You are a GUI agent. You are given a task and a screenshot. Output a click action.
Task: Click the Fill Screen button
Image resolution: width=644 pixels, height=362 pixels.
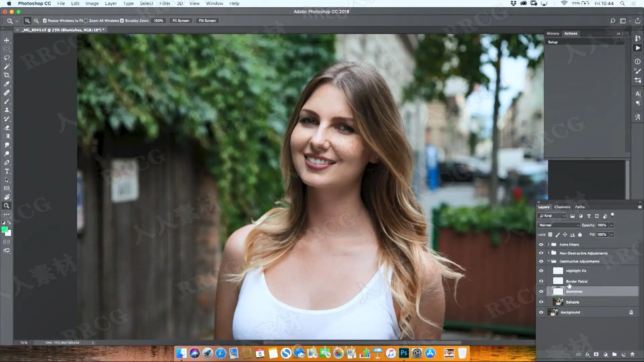coord(207,21)
